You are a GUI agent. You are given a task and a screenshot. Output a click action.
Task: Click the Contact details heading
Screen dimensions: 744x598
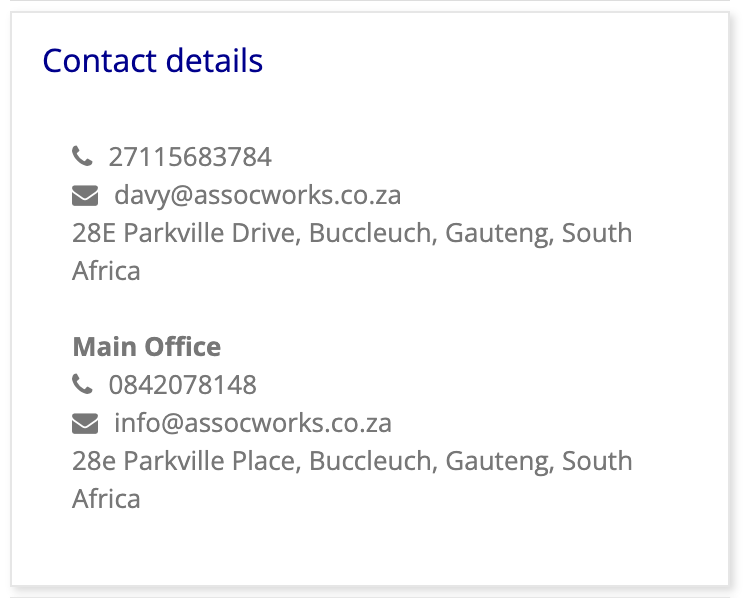(x=153, y=61)
